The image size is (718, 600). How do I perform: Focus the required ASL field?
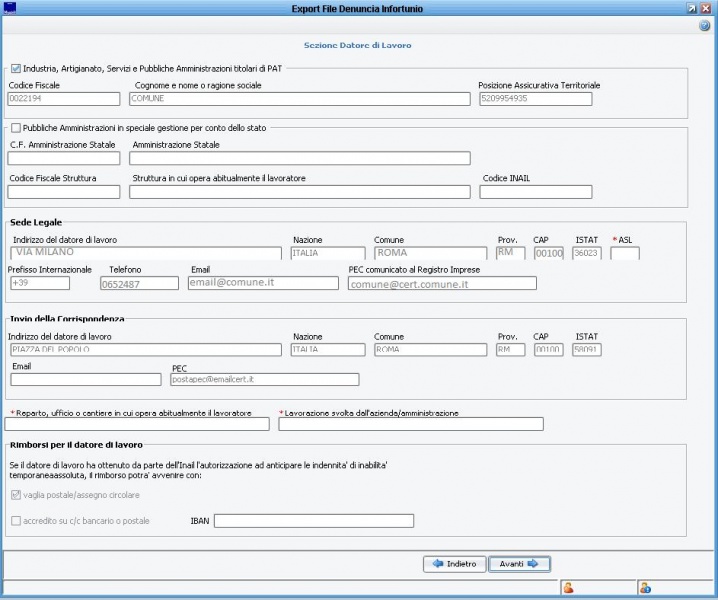pos(625,253)
